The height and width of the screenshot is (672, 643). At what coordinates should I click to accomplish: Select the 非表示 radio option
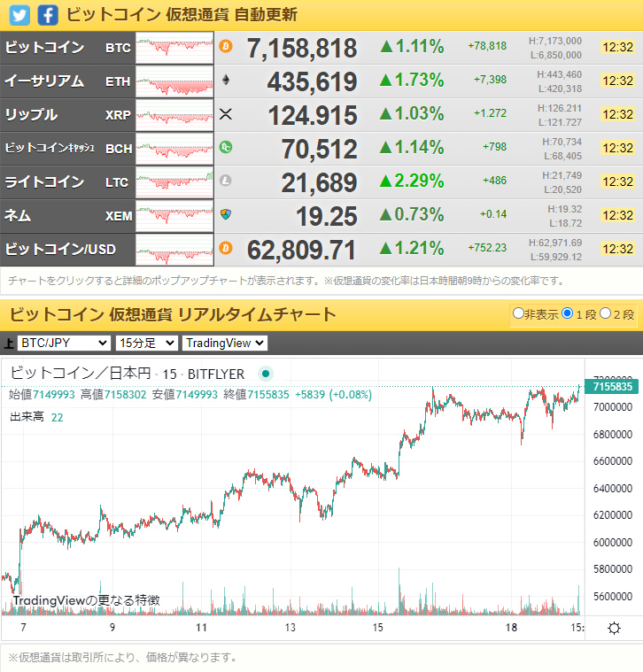coord(518,313)
